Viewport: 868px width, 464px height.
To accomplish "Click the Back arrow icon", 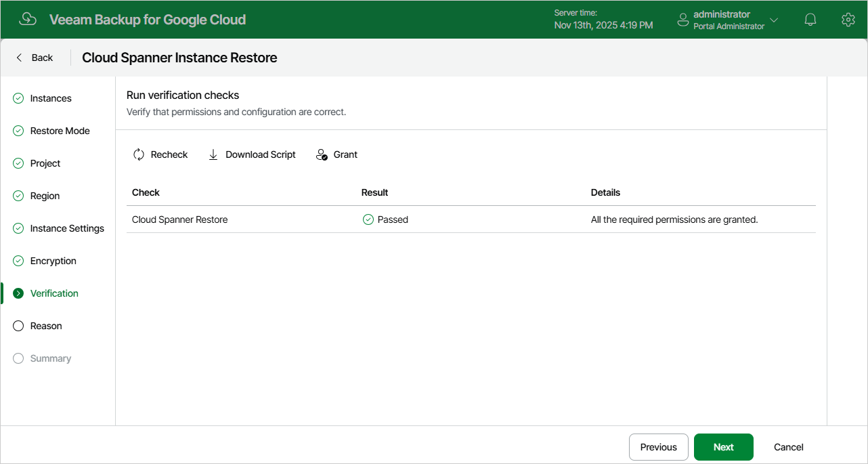I will tap(19, 58).
